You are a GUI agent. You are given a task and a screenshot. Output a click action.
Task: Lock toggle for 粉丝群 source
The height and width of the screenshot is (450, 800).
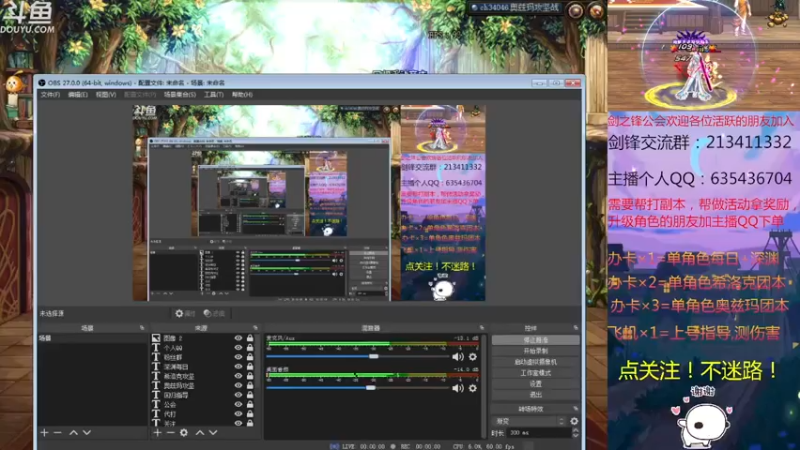[x=250, y=357]
